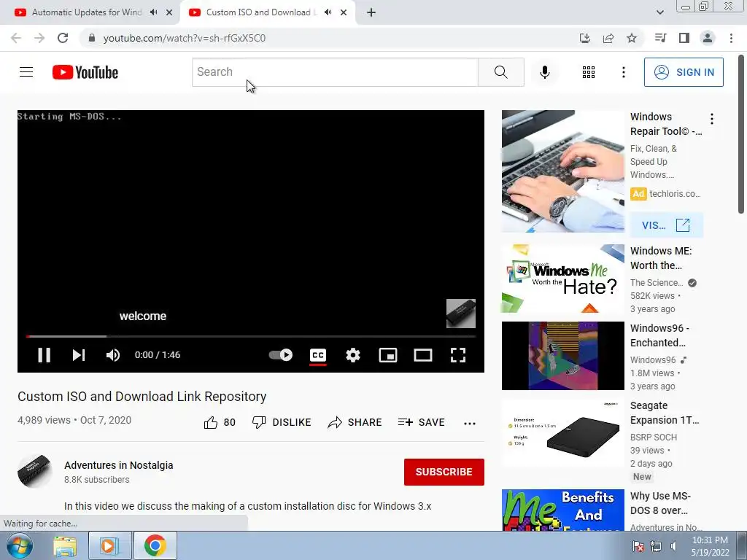
Task: Mute the video volume
Action: [113, 355]
